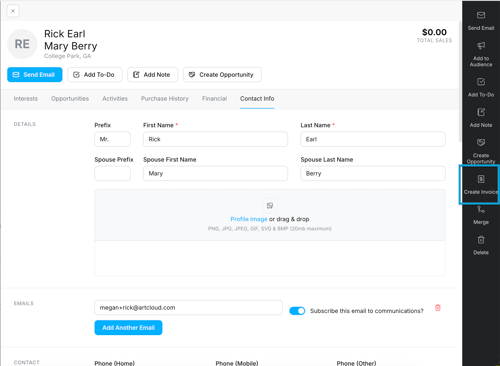Click the megan+rick@artcloud.com email field
This screenshot has height=366, width=500.
pyautogui.click(x=188, y=307)
